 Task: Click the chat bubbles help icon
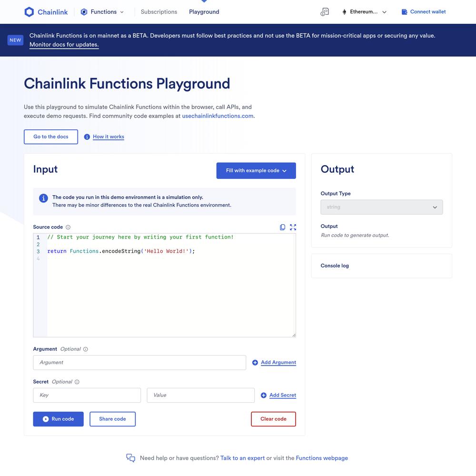131,458
